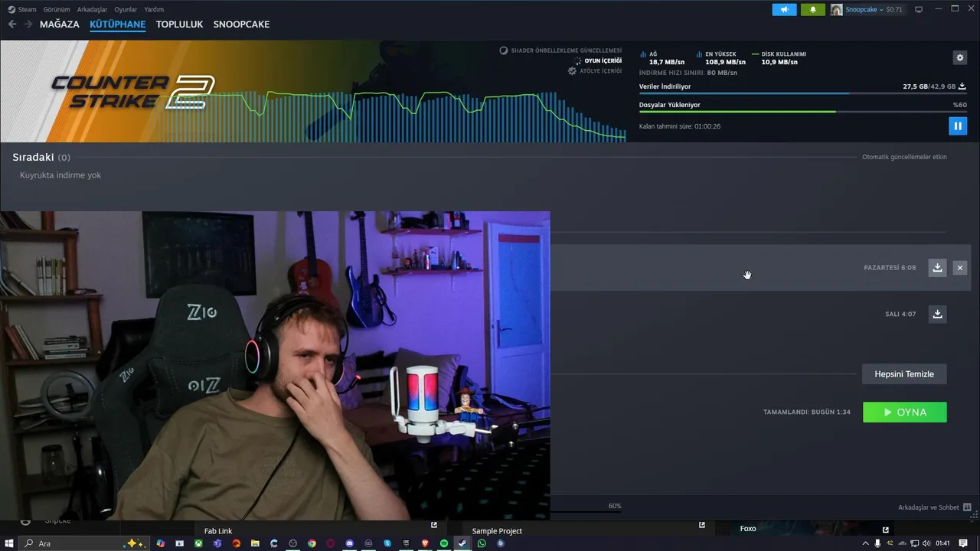
Task: Open Steam announcements megaphone button
Action: (x=784, y=9)
